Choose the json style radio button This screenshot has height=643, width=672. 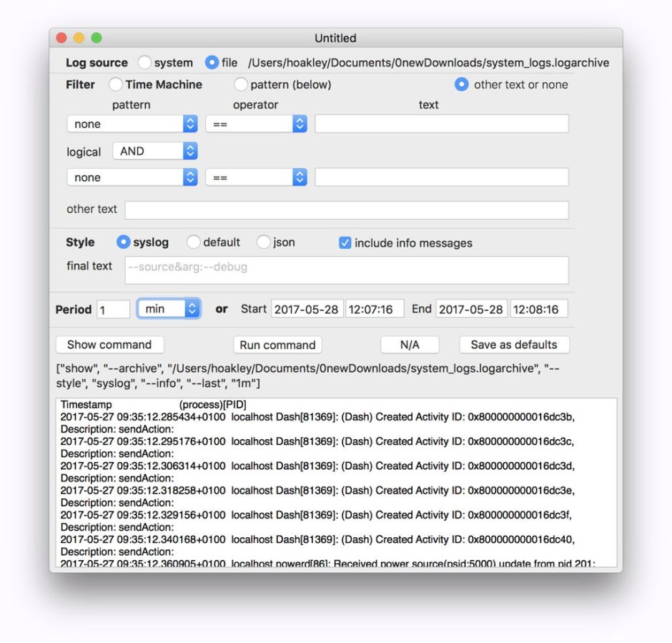pyautogui.click(x=264, y=242)
